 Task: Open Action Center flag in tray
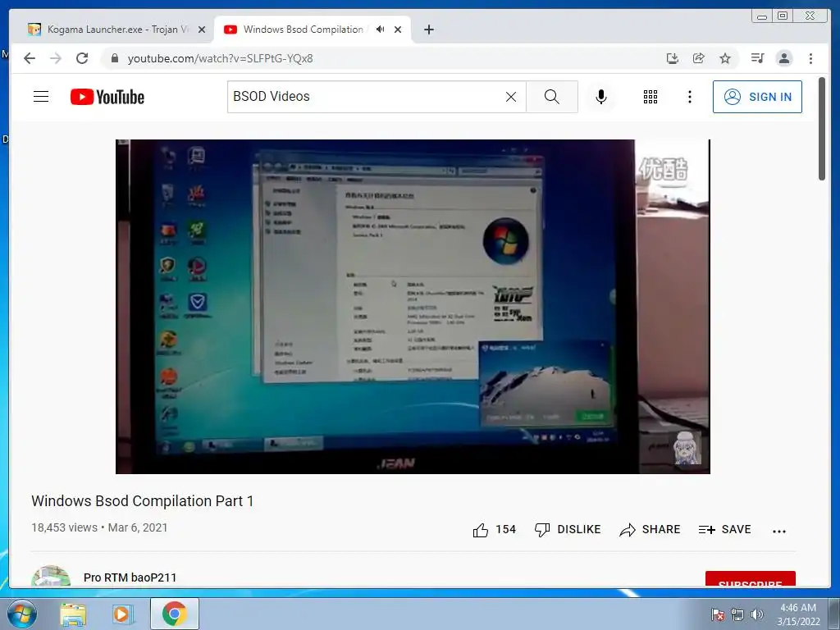pyautogui.click(x=717, y=614)
